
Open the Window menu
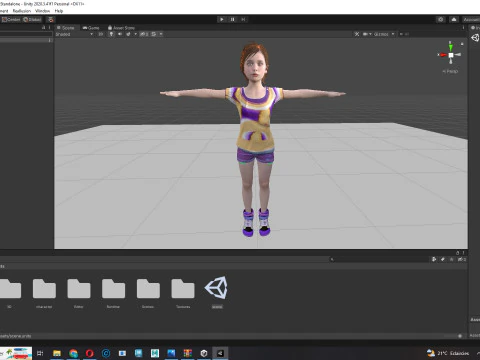pos(42,11)
